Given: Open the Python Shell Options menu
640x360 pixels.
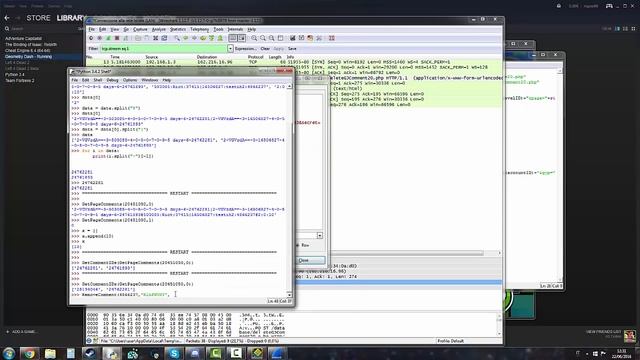Looking at the screenshot, I should coord(130,80).
